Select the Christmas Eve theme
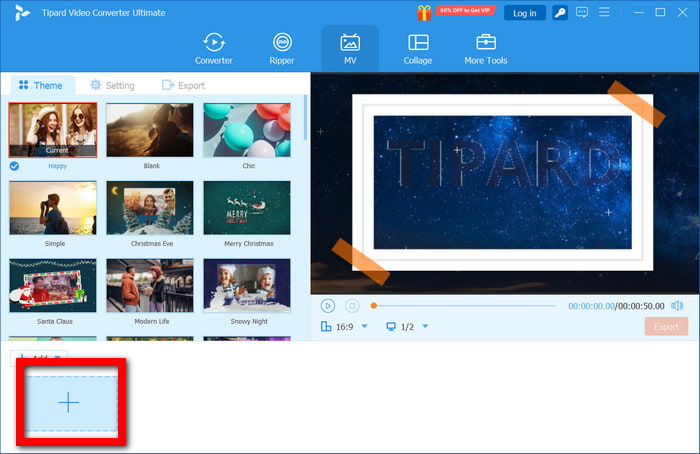 click(150, 208)
